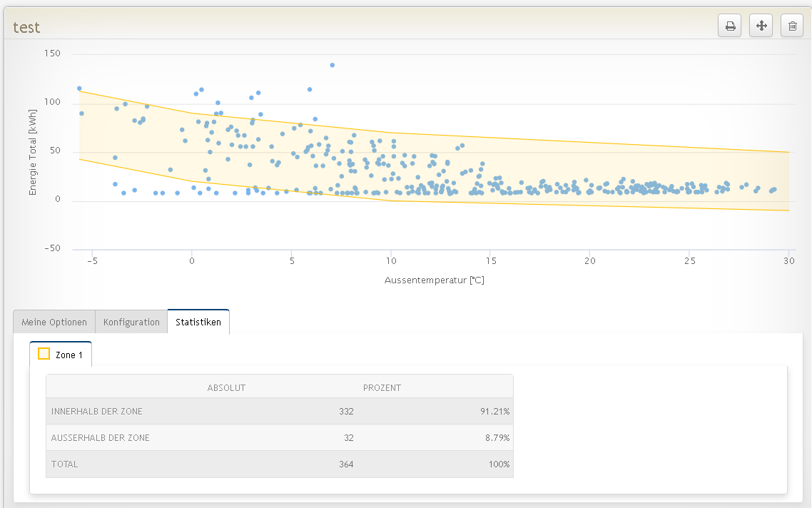Click the x-axis tick label 30
The width and height of the screenshot is (812, 508).
(x=788, y=261)
